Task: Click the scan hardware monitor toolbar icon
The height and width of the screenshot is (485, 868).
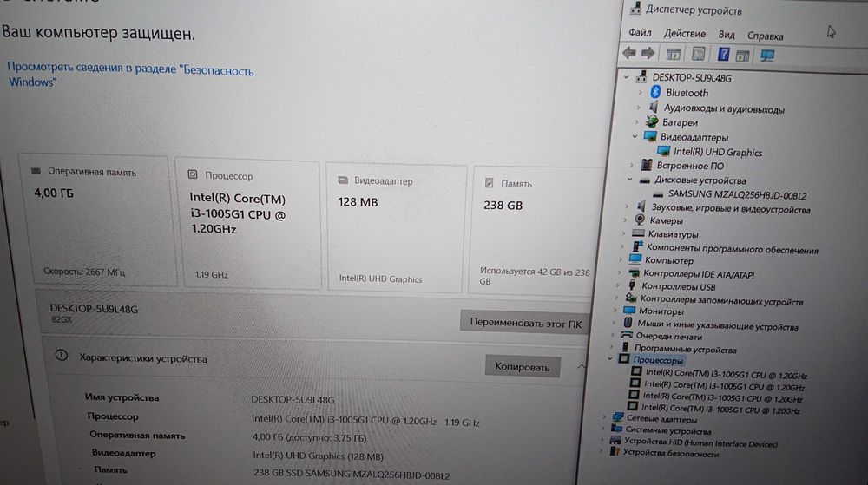Action: pos(767,56)
